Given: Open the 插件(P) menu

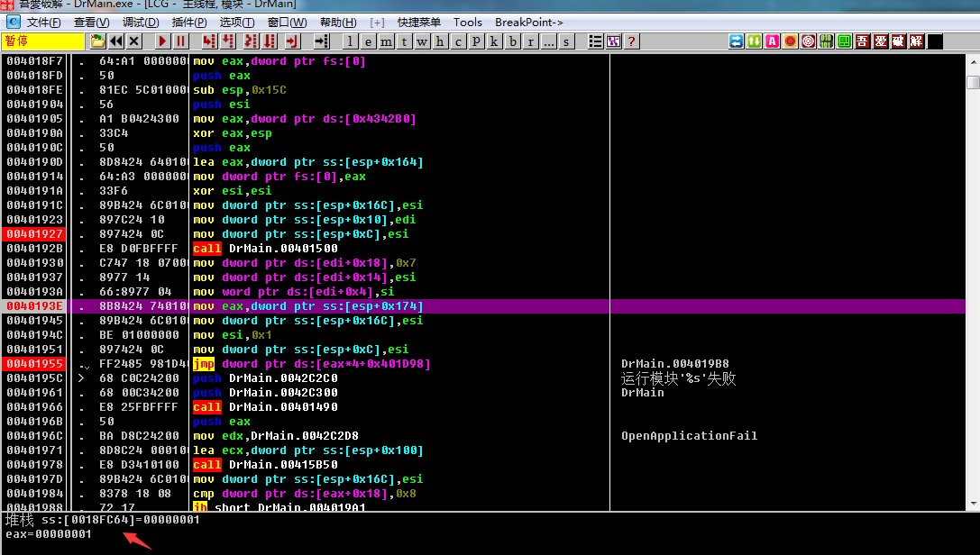Looking at the screenshot, I should click(188, 23).
